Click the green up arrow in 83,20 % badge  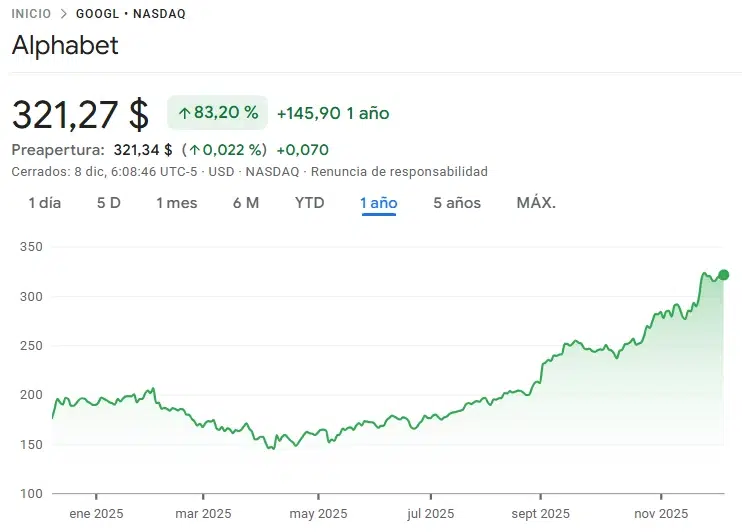pyautogui.click(x=184, y=114)
